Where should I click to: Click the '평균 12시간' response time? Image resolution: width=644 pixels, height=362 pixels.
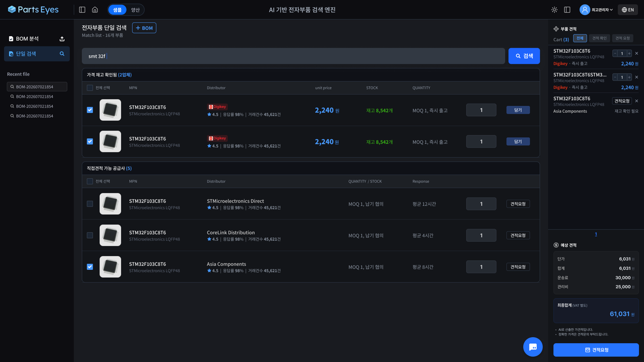coord(424,204)
